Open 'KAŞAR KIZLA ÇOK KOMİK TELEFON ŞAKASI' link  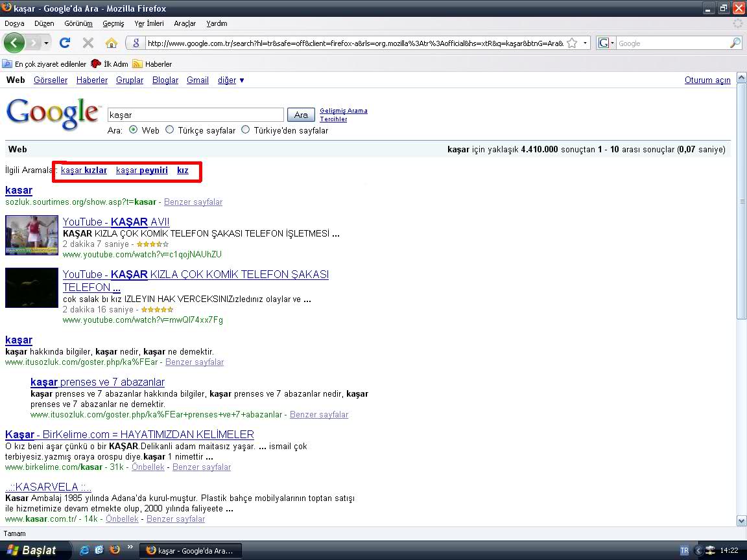[195, 281]
